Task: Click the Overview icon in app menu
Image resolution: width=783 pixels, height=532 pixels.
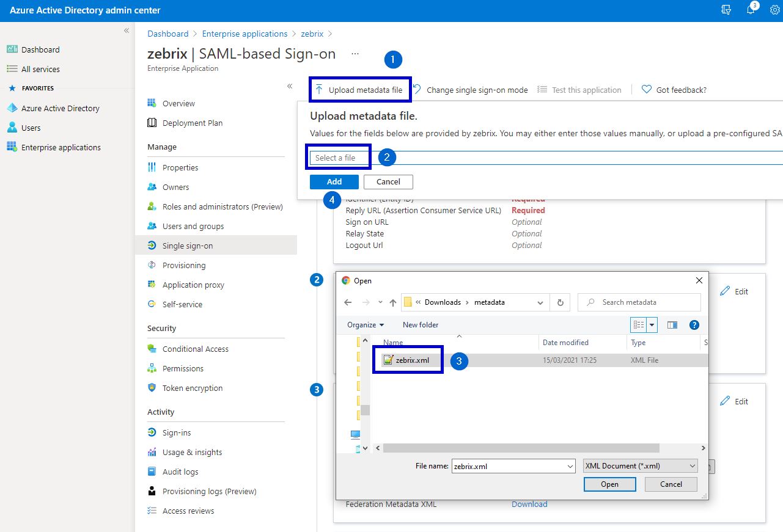Action: (152, 103)
